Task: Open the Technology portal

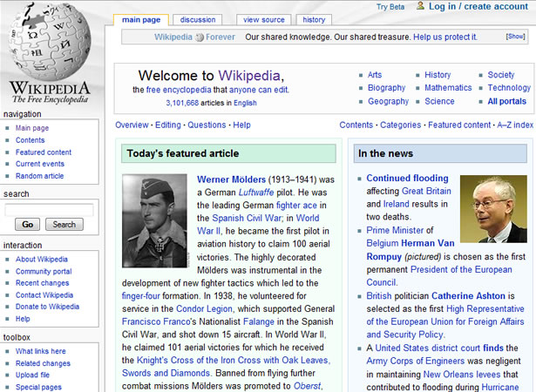Action: coord(509,88)
